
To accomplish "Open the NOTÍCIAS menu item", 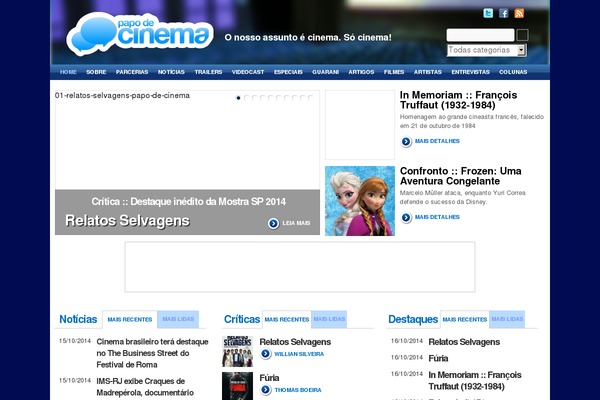I will click(171, 72).
